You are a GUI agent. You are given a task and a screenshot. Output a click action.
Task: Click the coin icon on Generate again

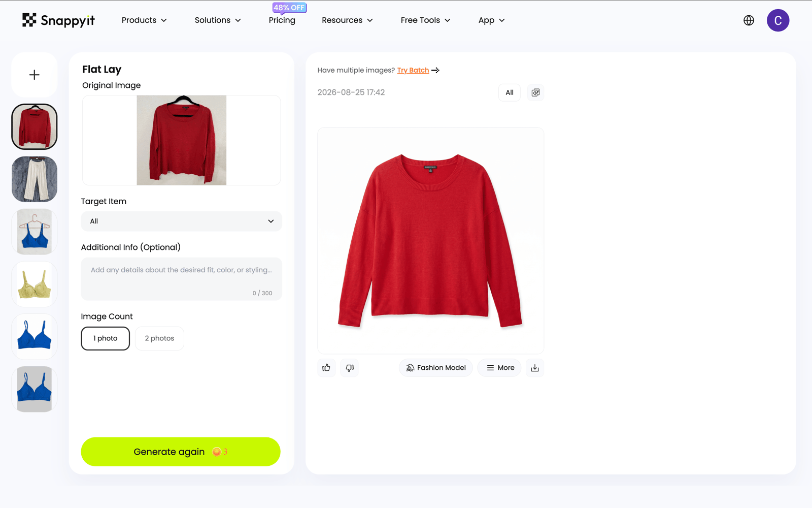coord(217,452)
